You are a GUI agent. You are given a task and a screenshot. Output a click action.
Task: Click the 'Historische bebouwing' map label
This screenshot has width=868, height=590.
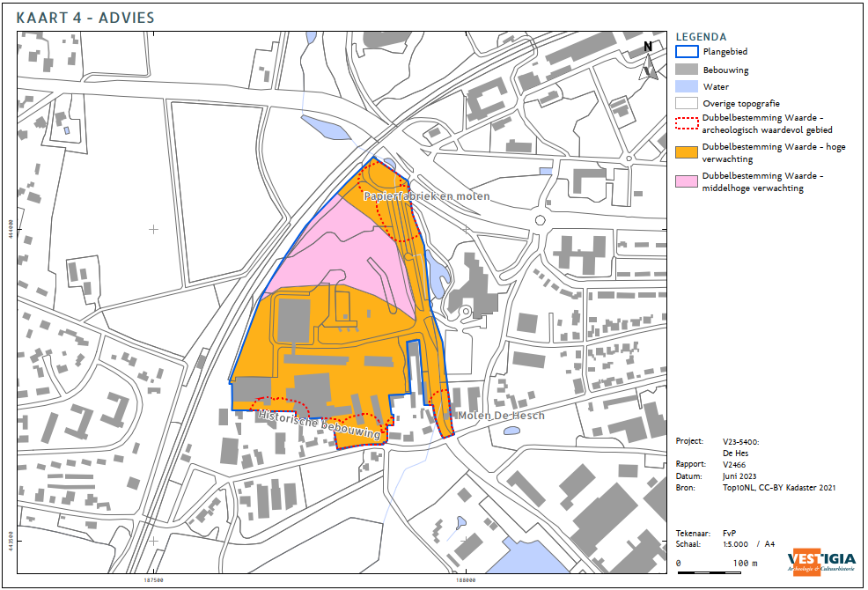(320, 422)
